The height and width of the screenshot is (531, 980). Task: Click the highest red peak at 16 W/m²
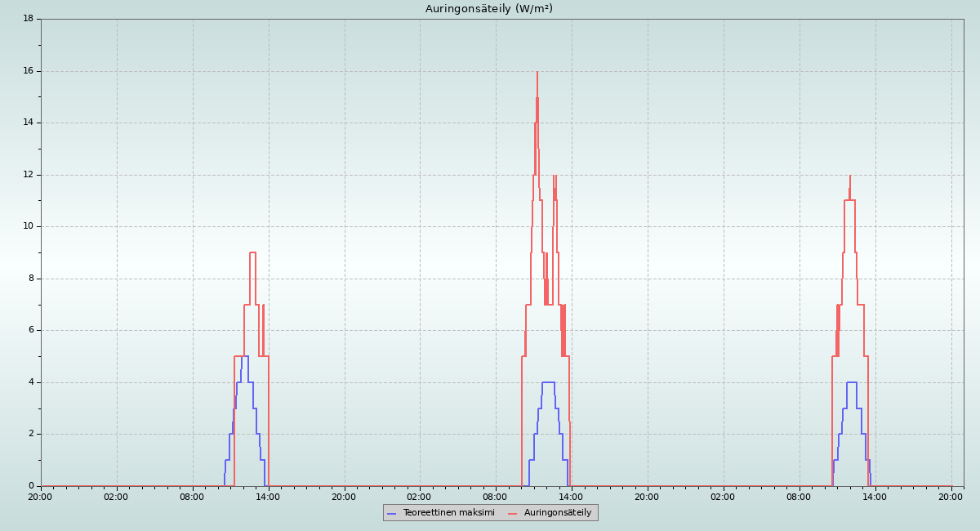(537, 73)
